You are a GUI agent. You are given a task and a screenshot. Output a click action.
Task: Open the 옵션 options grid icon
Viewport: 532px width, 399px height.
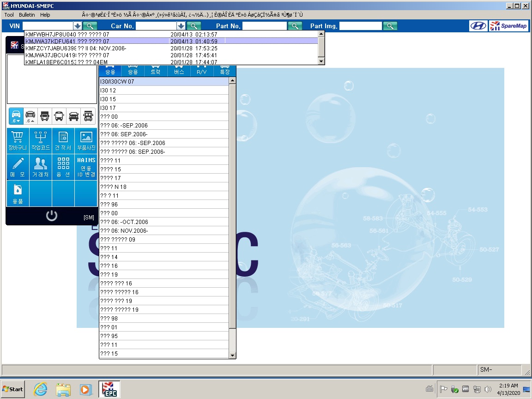tap(63, 167)
